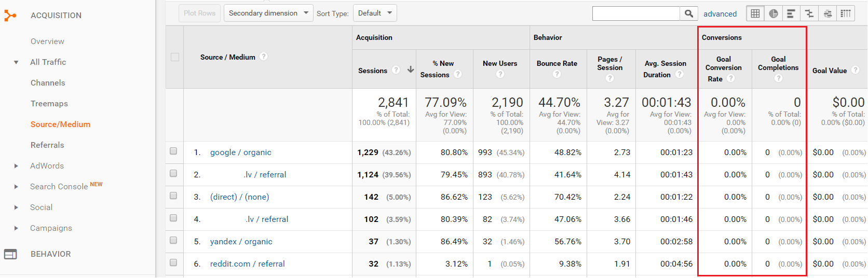The image size is (868, 278).
Task: Click inside the table search field
Action: [636, 13]
